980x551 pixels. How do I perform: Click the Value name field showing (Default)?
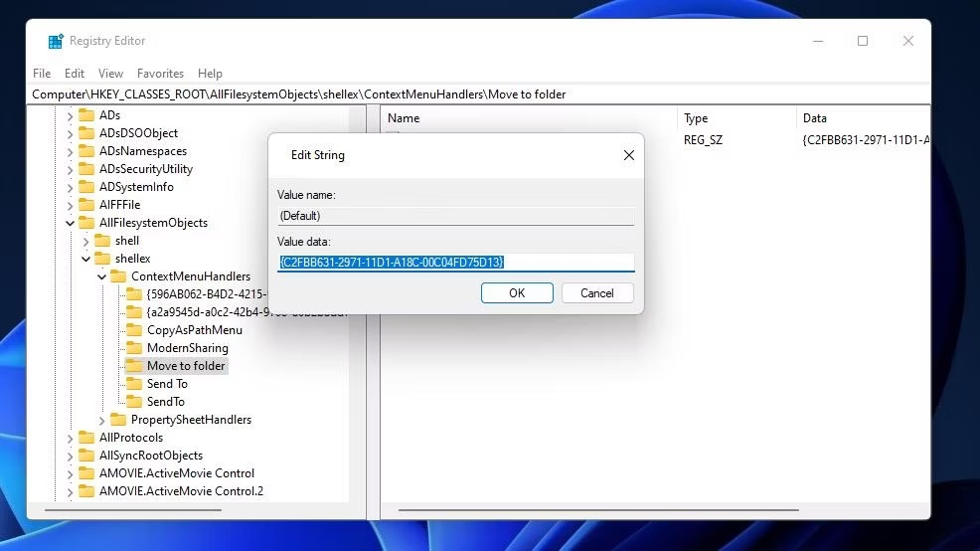coord(455,216)
